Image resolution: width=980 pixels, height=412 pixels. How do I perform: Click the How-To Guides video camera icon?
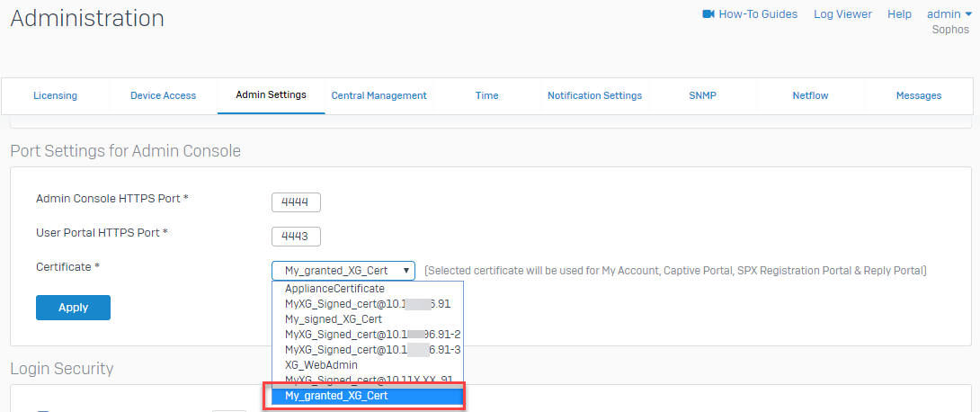708,14
